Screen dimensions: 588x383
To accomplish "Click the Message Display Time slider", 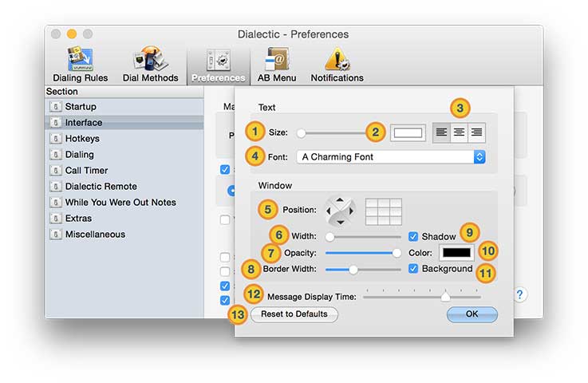I will pos(422,295).
